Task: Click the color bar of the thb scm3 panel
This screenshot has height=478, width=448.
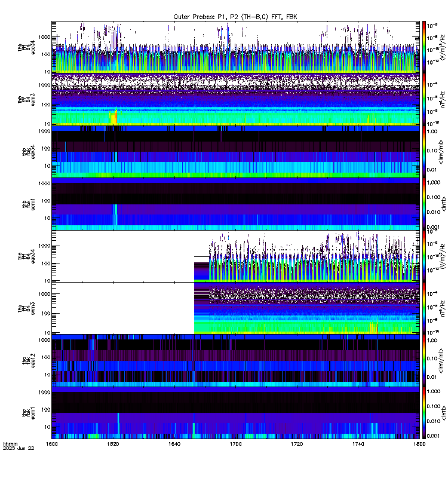Action: (x=424, y=99)
